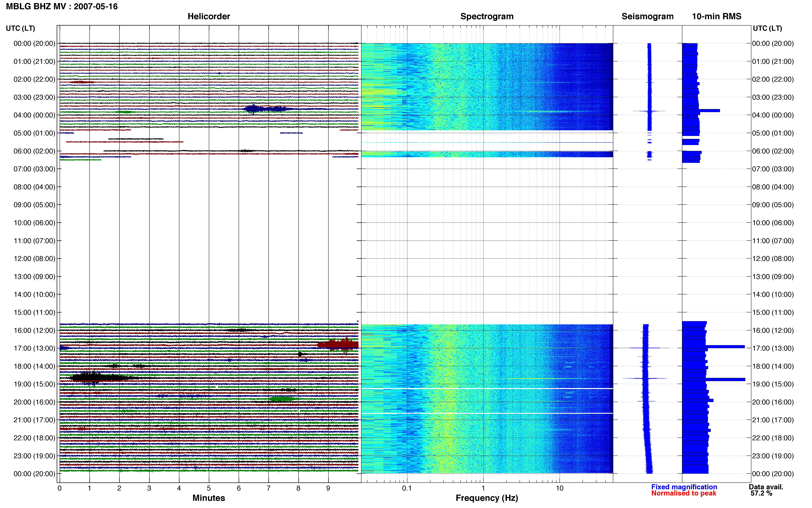Click "06:00 (02:00)" on the RMS time axis
Viewport: 812px width, 508px height.
point(773,151)
